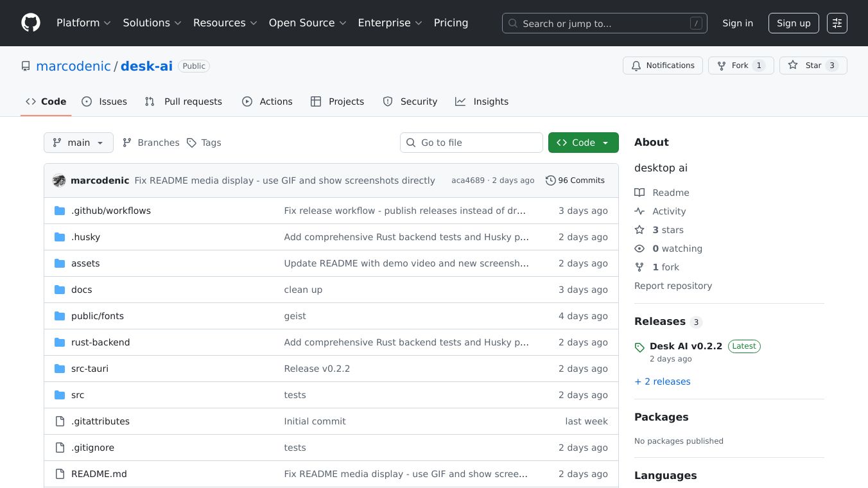Open the Tags list
868x488 pixels.
[x=204, y=143]
